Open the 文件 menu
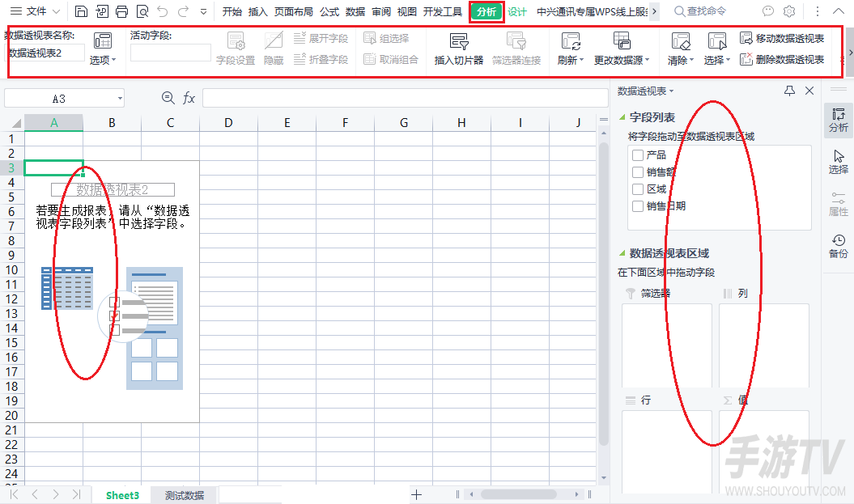Viewport: 854px width, 504px height. point(36,11)
